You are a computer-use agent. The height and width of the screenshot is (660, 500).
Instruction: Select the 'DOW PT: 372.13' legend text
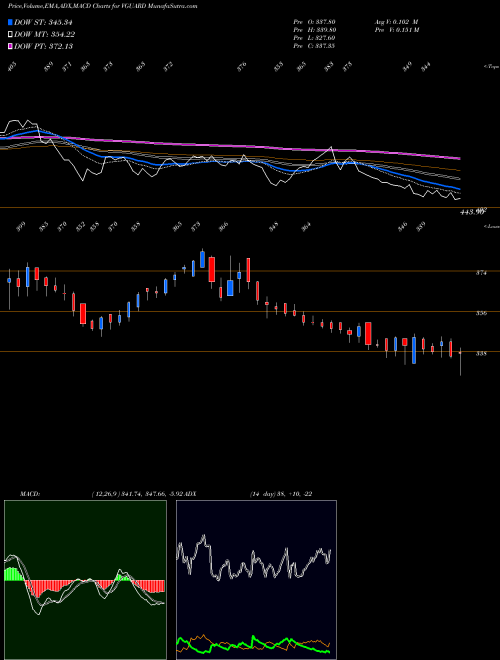pos(43,46)
